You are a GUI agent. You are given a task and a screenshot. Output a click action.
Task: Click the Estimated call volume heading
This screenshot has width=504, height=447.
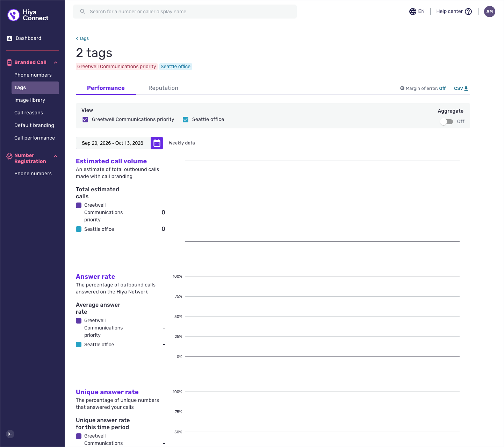(111, 161)
